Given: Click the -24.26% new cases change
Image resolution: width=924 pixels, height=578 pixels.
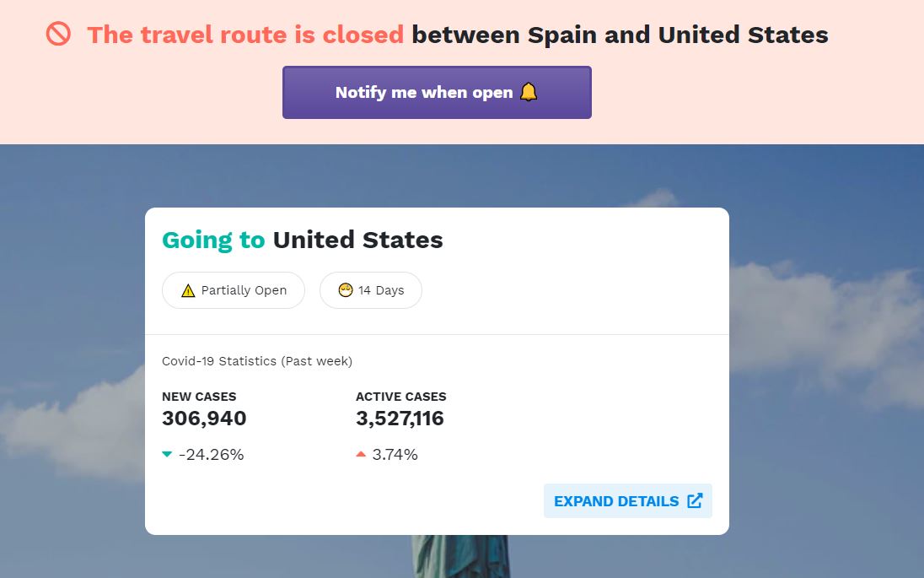Looking at the screenshot, I should 211,454.
